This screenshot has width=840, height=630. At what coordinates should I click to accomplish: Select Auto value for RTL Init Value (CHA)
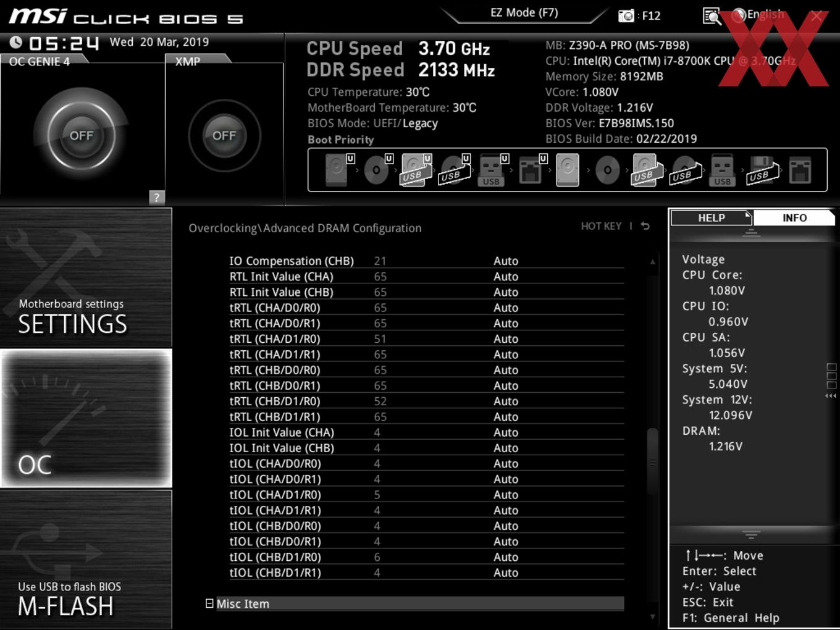[506, 276]
